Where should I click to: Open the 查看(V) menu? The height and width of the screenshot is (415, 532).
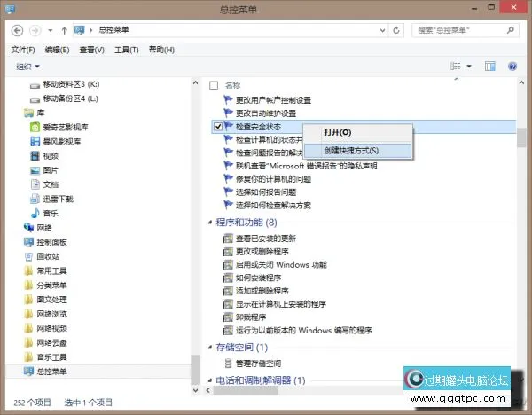click(91, 50)
